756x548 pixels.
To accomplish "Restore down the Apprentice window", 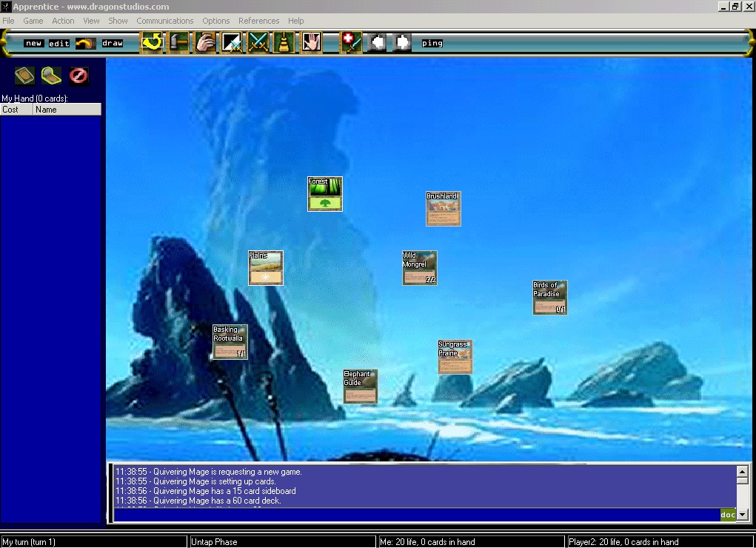I will 735,6.
